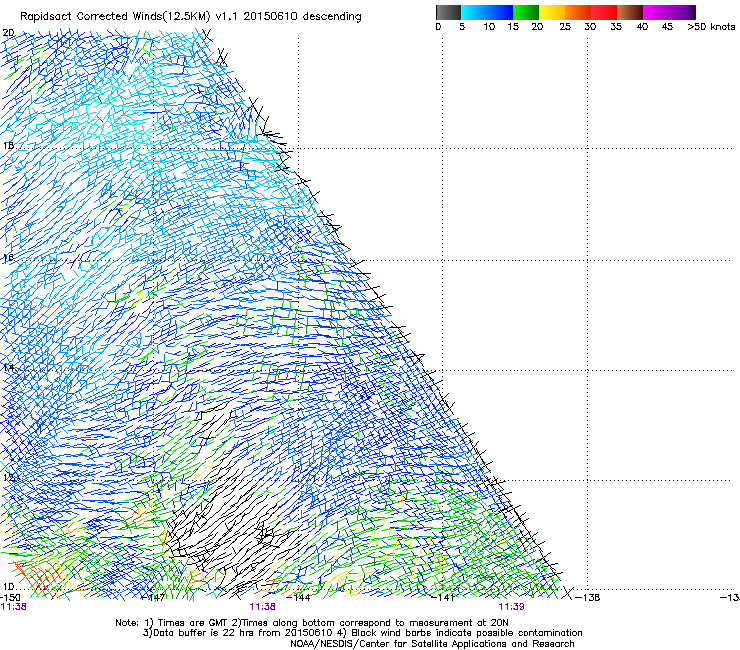The width and height of the screenshot is (740, 650).
Task: Click the yellow 20-25 knots legend segment
Action: click(x=552, y=12)
